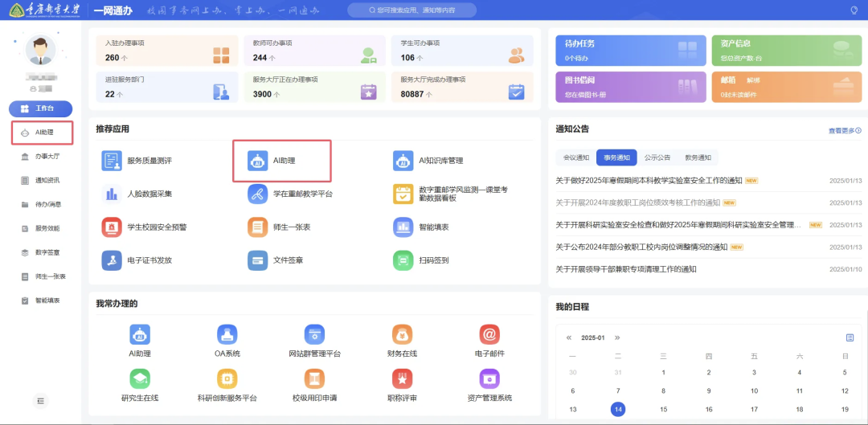This screenshot has height=425, width=868.
Task: Open 待办/消息 sidebar item
Action: (42, 204)
